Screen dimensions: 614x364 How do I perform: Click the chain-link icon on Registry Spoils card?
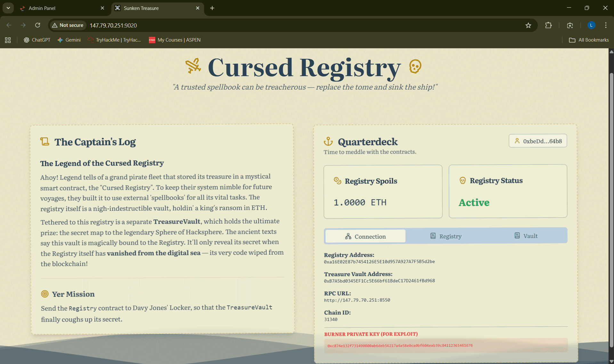[x=337, y=180]
